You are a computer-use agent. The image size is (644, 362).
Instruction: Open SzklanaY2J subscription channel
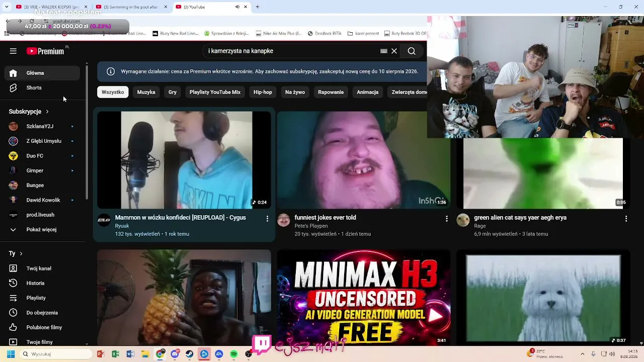(42, 126)
